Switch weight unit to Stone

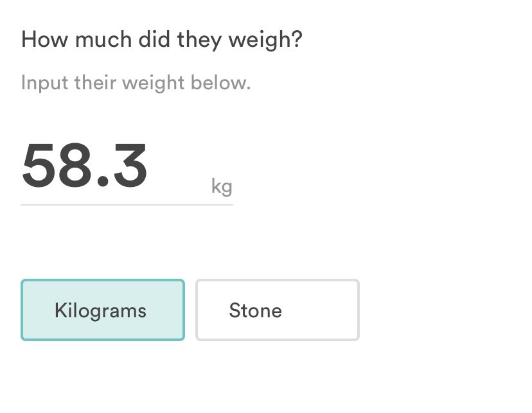coord(278,310)
